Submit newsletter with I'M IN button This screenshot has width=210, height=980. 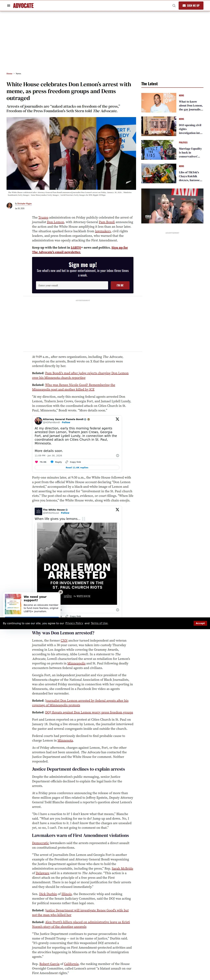(x=120, y=285)
